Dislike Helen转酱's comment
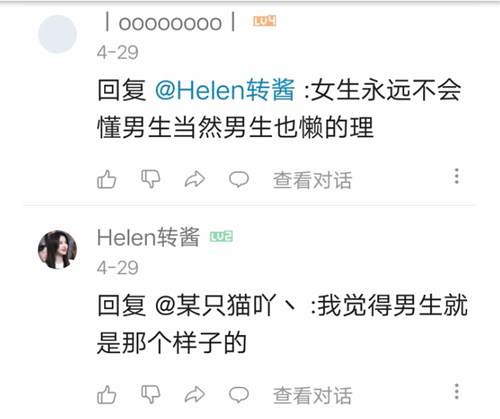Viewport: 500px width, 419px height. 150,394
